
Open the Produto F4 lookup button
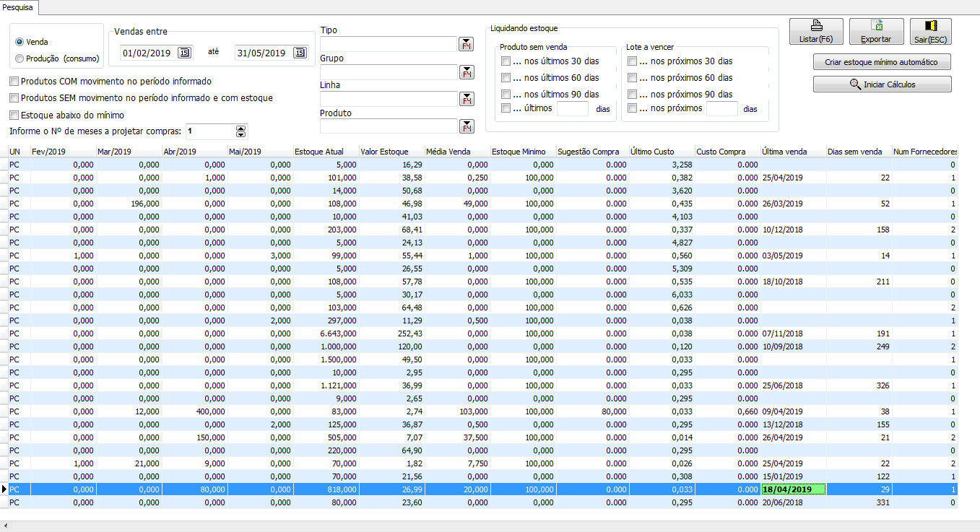pyautogui.click(x=467, y=126)
